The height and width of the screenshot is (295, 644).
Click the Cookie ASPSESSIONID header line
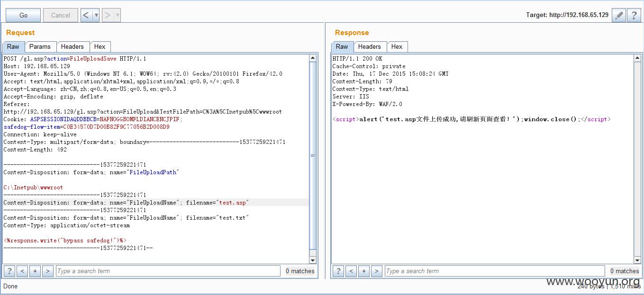tap(93, 119)
